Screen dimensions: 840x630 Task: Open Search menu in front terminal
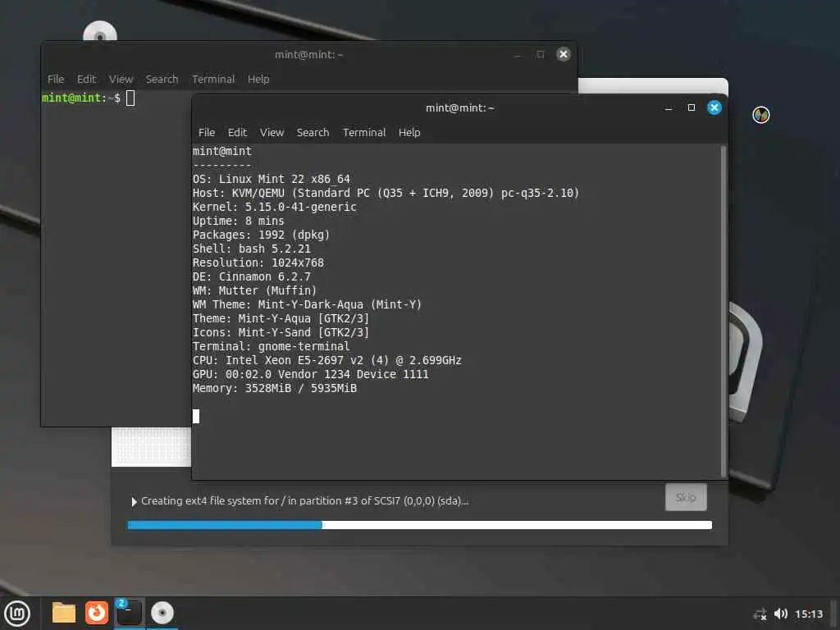click(x=313, y=132)
